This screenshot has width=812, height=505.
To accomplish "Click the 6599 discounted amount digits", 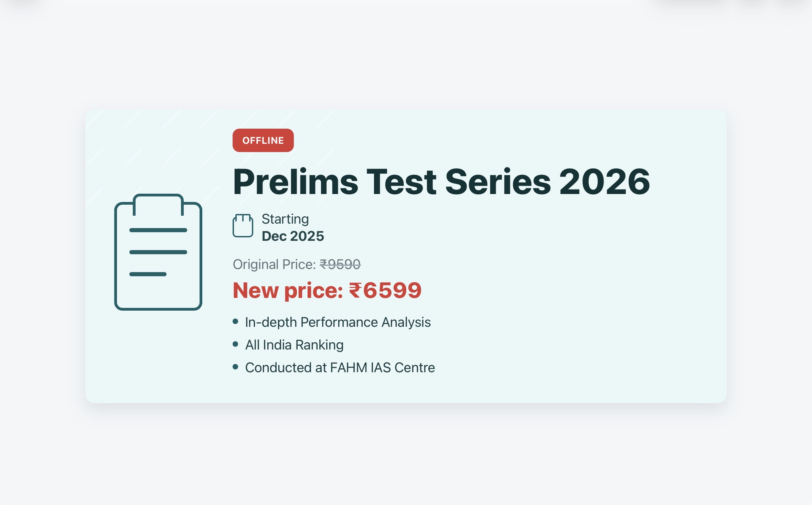I will (x=392, y=290).
